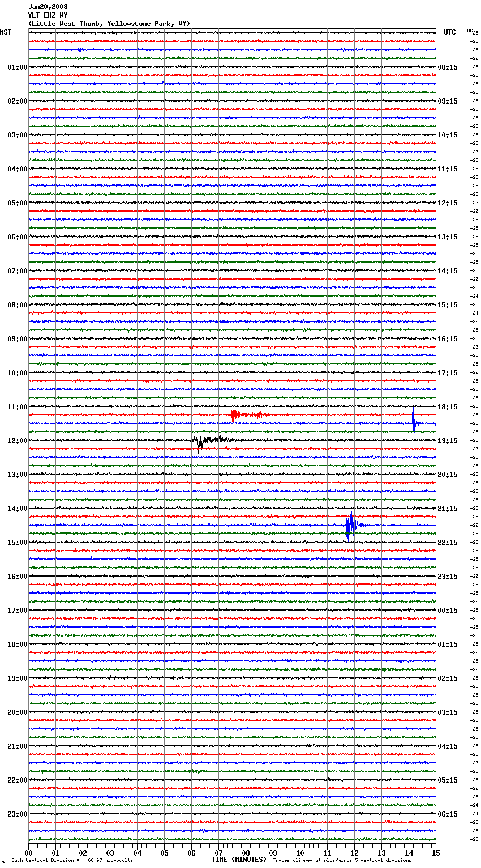This screenshot has width=481, height=868.
Task: Click the DC offset column header
Action: 469,31
